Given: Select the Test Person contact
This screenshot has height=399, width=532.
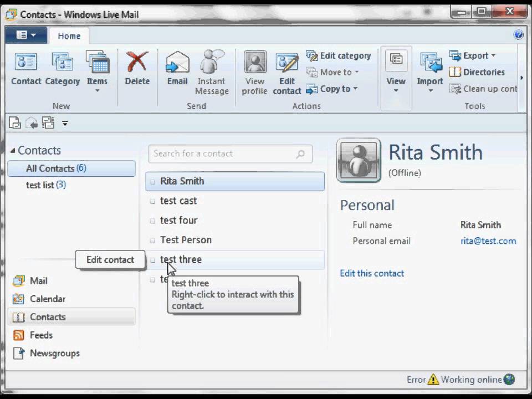Looking at the screenshot, I should click(235, 240).
